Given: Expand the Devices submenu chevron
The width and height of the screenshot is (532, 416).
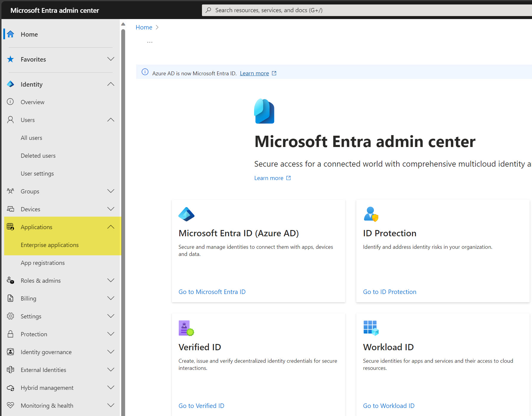Looking at the screenshot, I should (x=111, y=209).
